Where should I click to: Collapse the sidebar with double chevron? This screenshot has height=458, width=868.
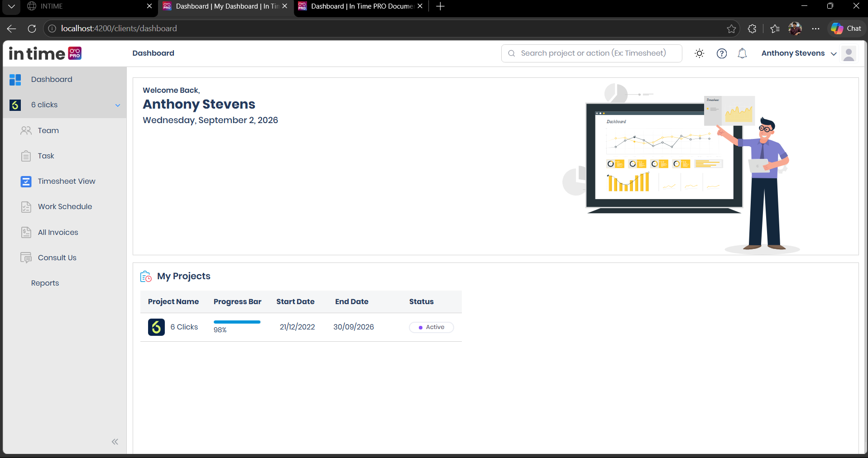pos(115,442)
